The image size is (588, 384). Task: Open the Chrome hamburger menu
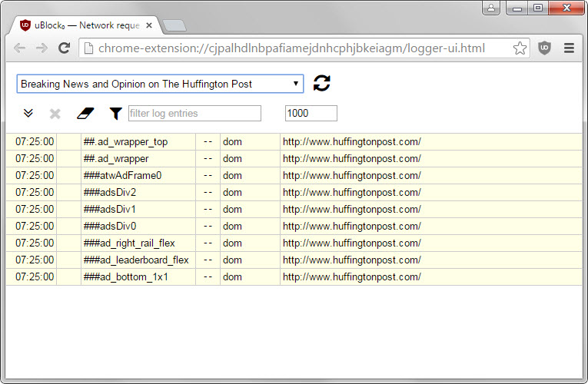(570, 48)
